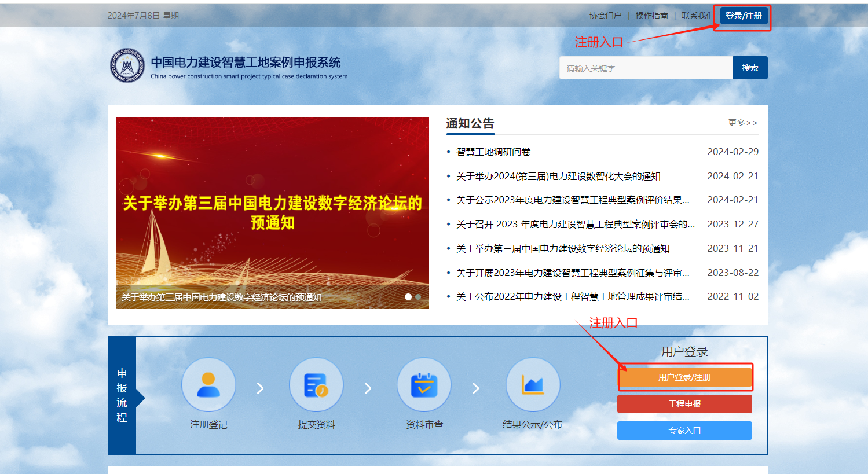Click the association logo emblem
The height and width of the screenshot is (474, 868).
click(x=127, y=65)
